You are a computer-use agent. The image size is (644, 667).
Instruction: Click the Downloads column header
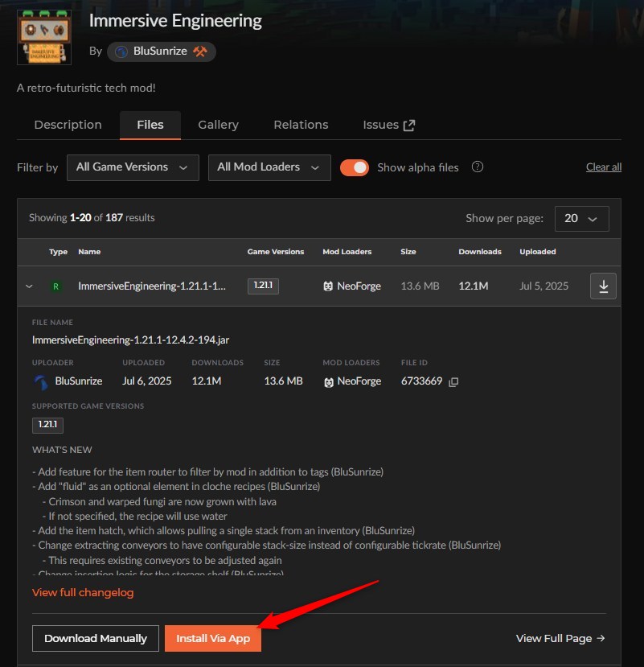pos(480,252)
